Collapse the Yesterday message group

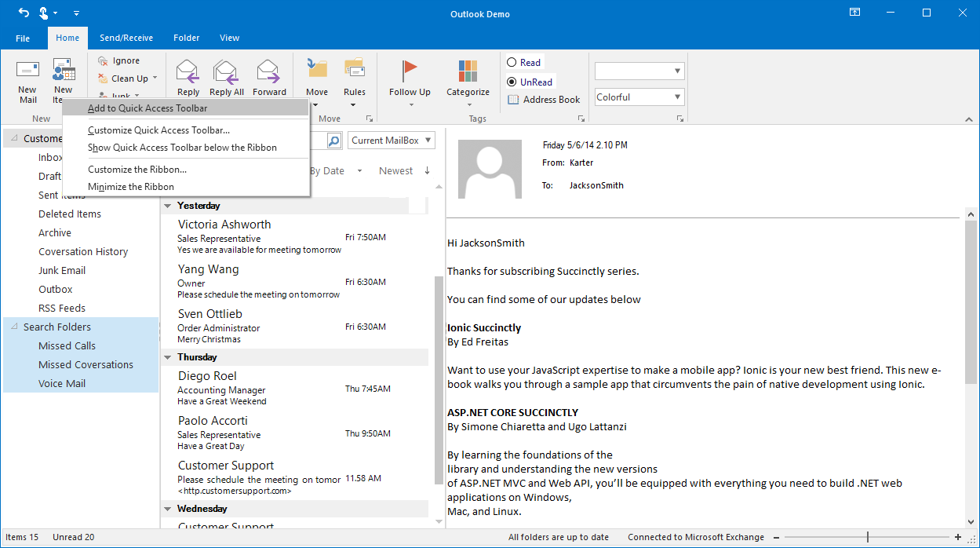click(167, 205)
